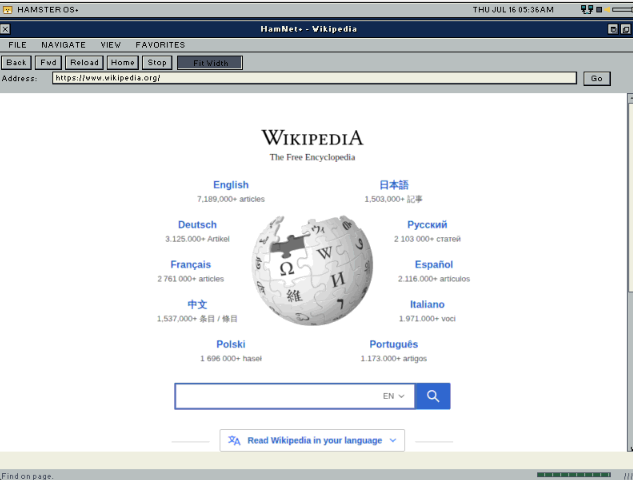Click the text "1.971.000+ voci"
Viewport: 633px width, 480px height.
(x=427, y=319)
